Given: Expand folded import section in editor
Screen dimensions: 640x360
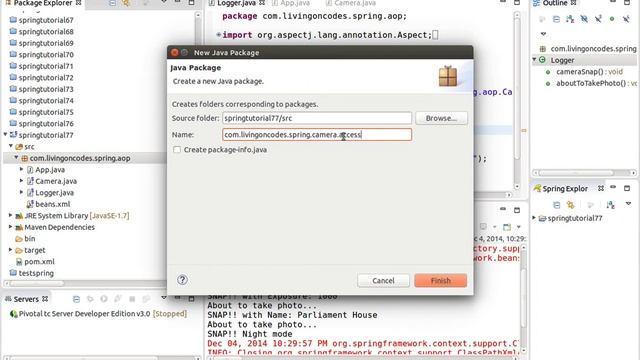Looking at the screenshot, I should click(x=218, y=35).
